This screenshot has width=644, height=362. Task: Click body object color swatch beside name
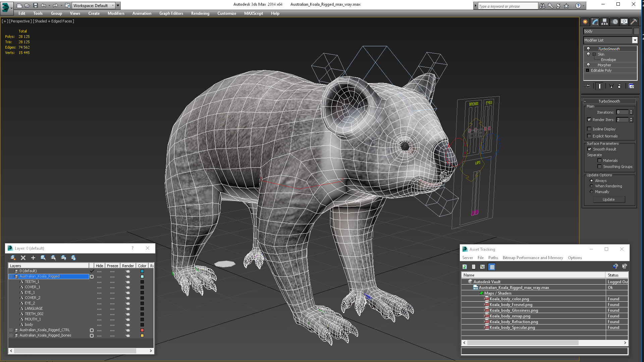pos(636,31)
